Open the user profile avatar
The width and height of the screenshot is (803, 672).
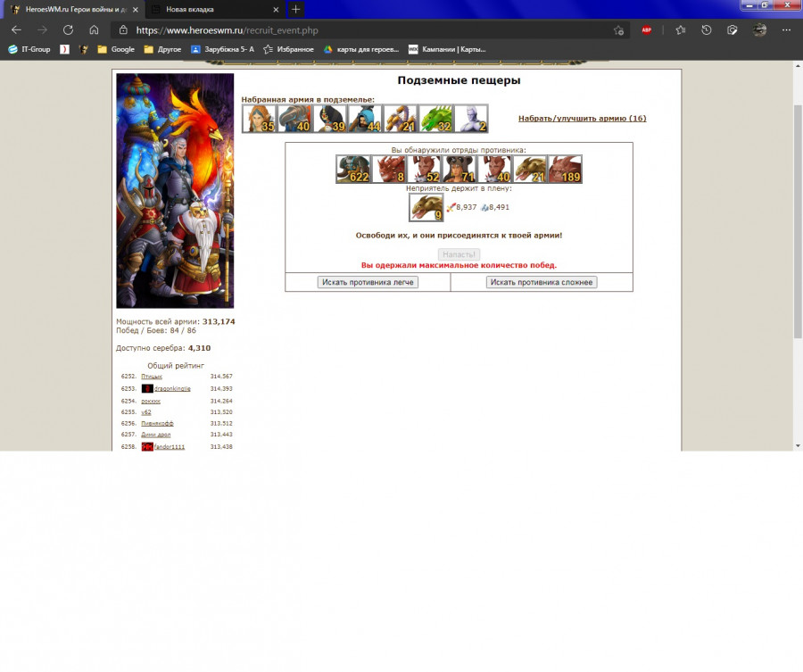click(759, 30)
